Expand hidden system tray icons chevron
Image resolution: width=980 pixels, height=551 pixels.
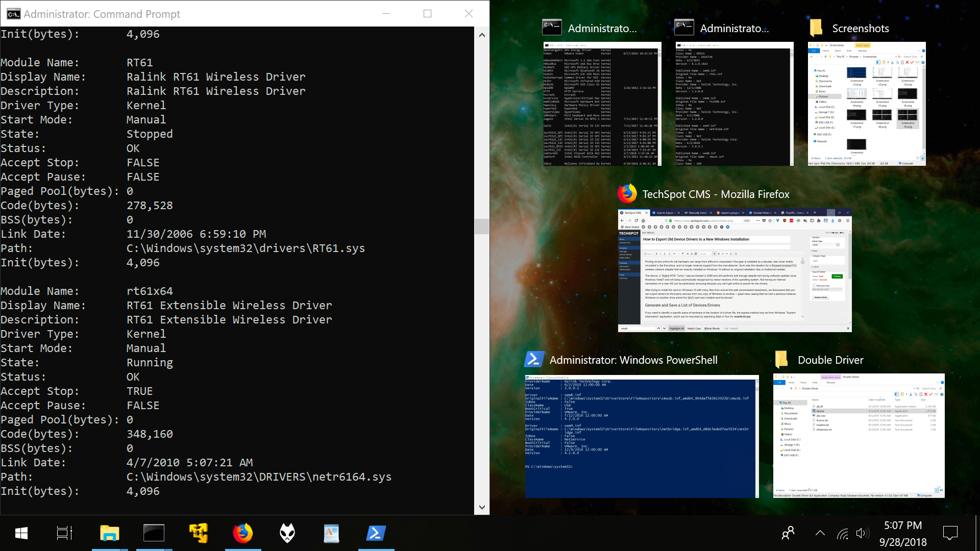(820, 533)
